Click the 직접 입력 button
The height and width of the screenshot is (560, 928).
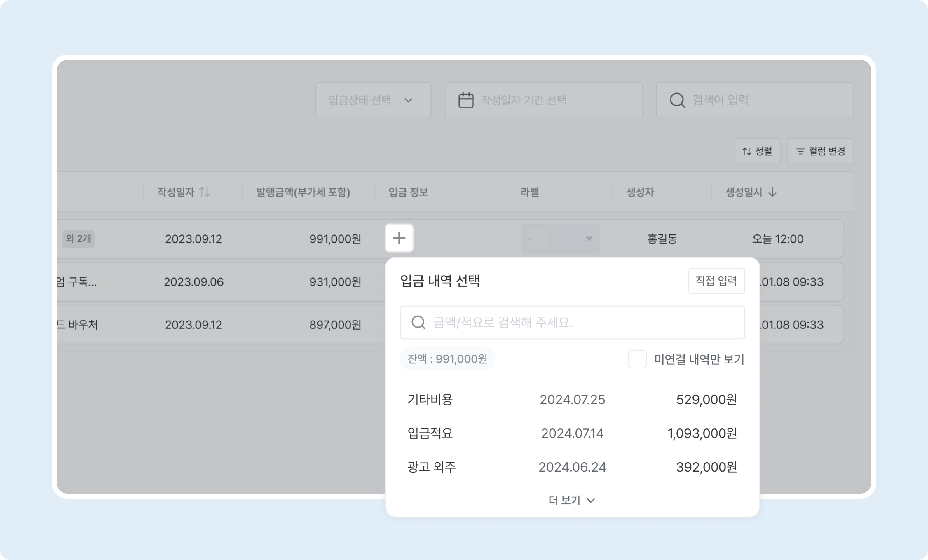coord(716,281)
